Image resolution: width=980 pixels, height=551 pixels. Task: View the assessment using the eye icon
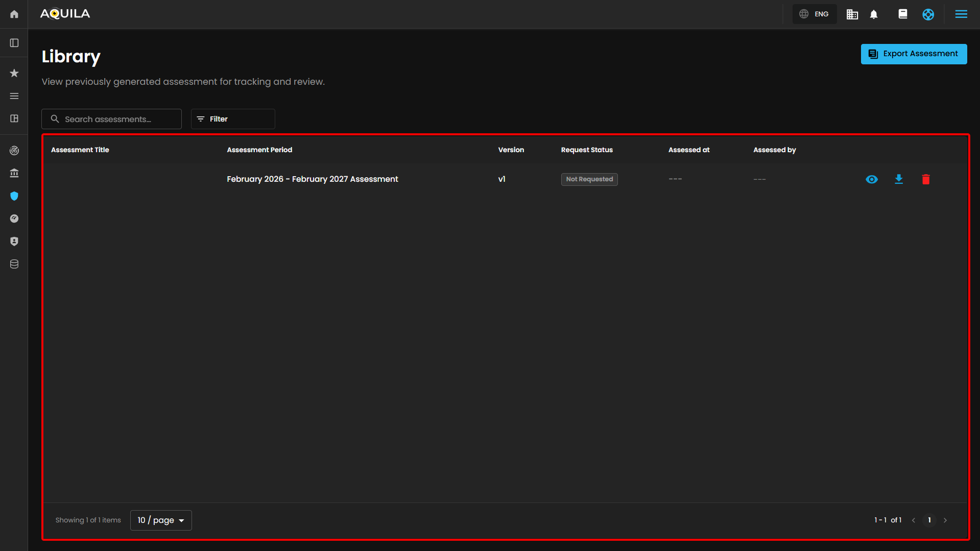(872, 179)
